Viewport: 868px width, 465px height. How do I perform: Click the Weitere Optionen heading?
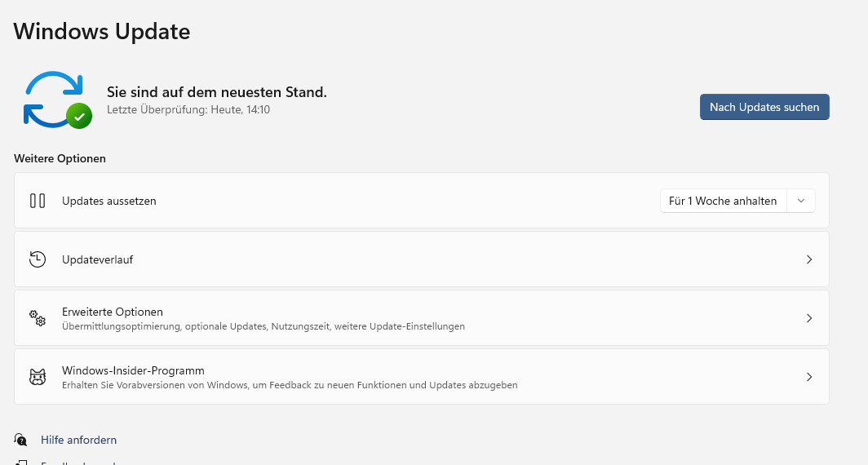60,158
